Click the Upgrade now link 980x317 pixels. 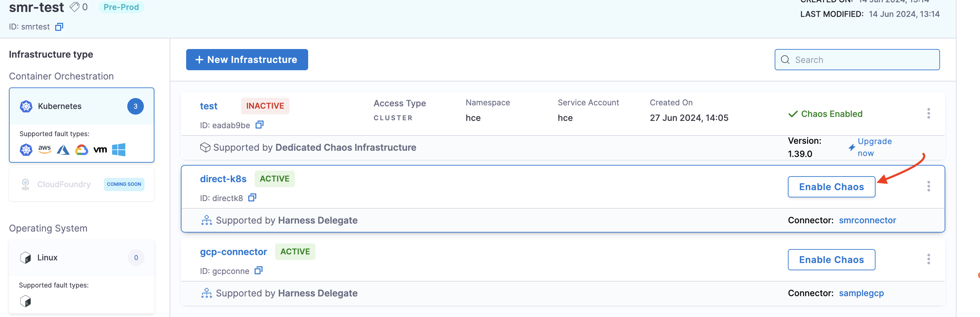tap(874, 147)
